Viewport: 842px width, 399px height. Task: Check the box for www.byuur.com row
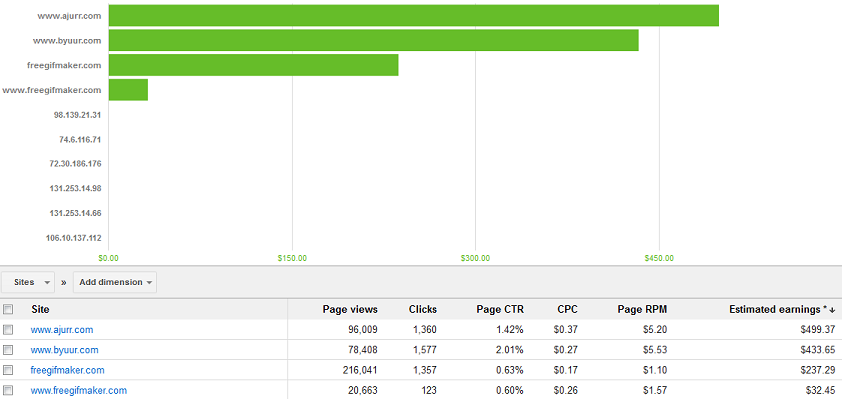[x=8, y=350]
